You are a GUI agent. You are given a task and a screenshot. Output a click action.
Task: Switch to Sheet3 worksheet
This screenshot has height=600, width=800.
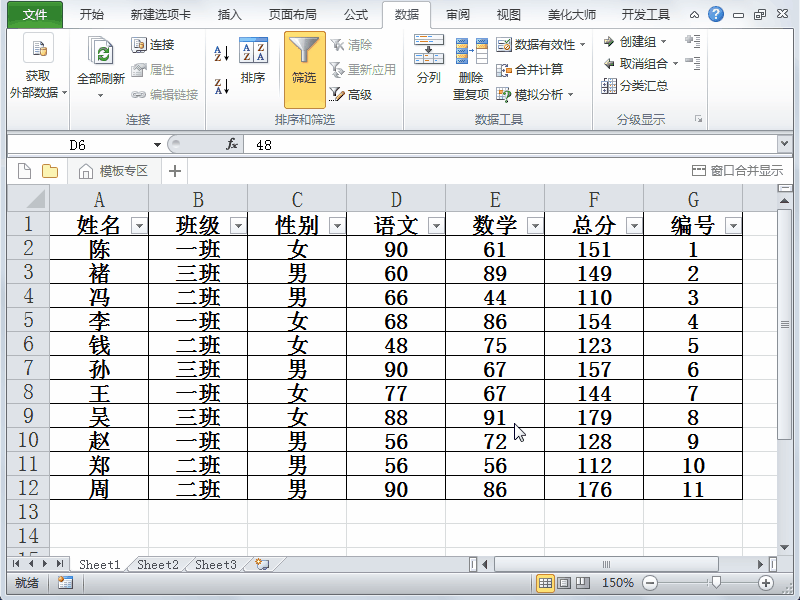point(216,564)
